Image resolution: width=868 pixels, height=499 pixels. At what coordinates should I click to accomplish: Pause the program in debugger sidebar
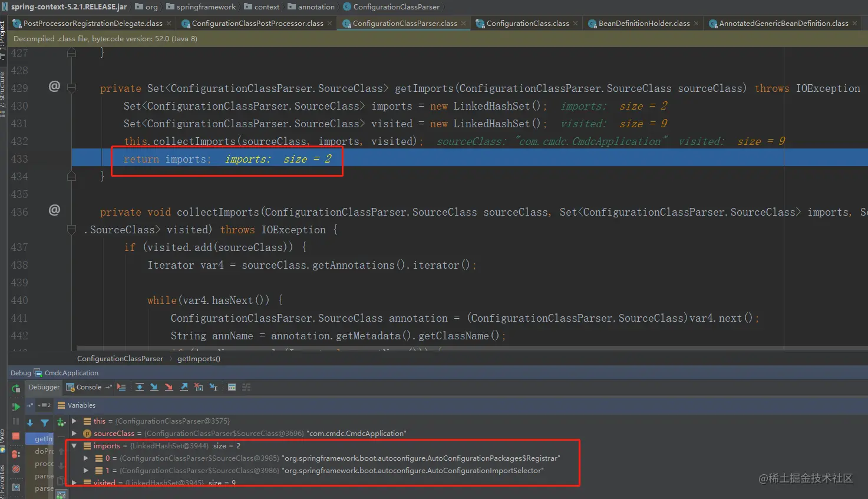16,422
